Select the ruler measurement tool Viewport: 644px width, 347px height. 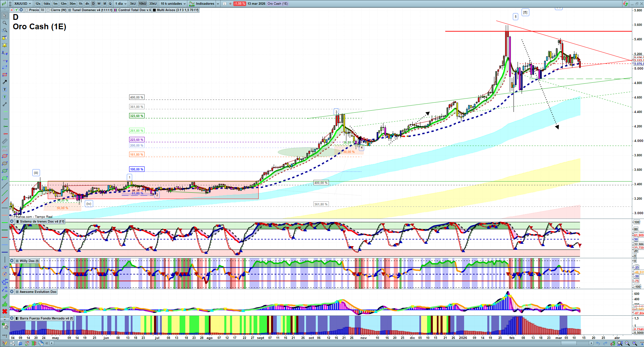pyautogui.click(x=5, y=141)
